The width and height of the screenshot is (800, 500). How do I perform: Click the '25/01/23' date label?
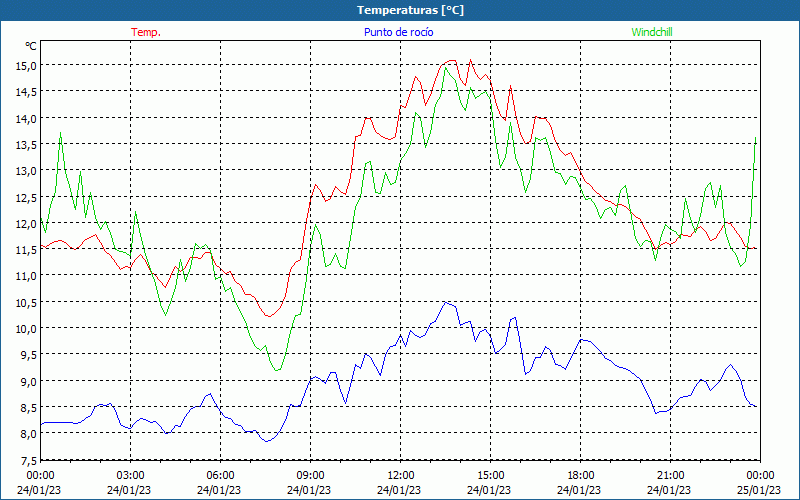(x=759, y=490)
